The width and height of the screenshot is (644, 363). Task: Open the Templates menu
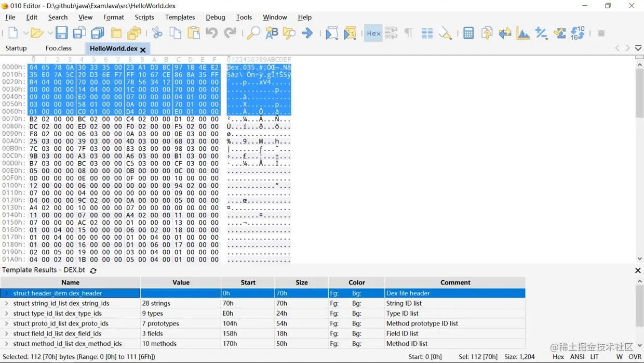180,17
